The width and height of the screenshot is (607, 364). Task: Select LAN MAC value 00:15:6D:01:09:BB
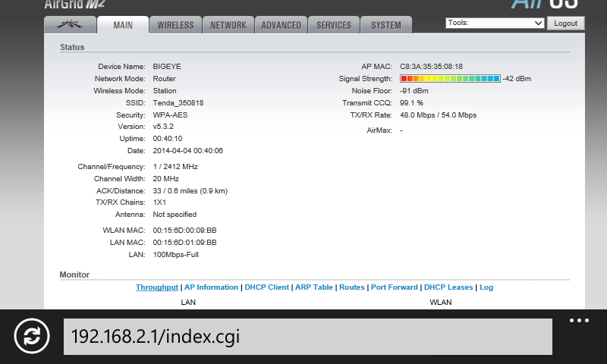point(184,242)
